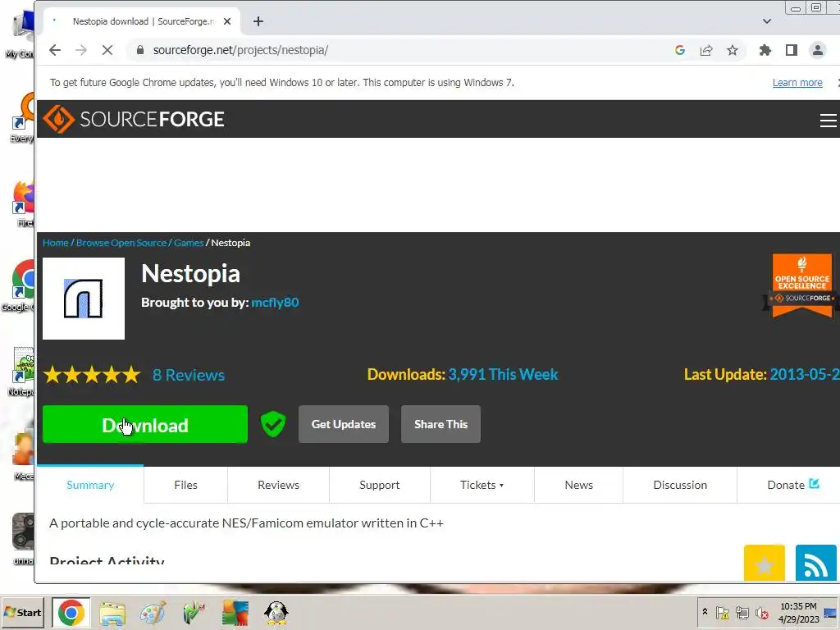Viewport: 840px width, 630px height.
Task: Click the Last Update date link
Action: click(805, 374)
